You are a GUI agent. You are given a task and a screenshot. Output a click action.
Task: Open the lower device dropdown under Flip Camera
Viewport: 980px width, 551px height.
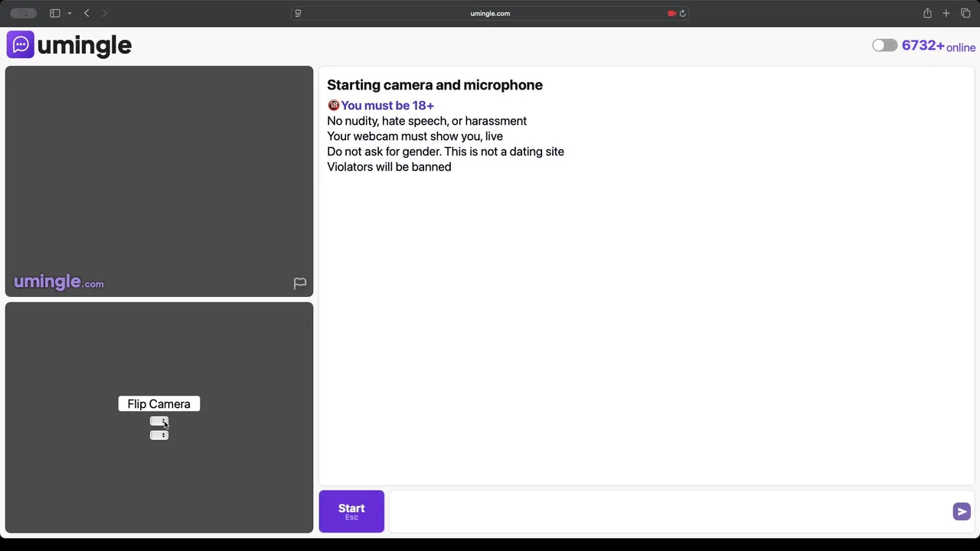click(x=159, y=435)
